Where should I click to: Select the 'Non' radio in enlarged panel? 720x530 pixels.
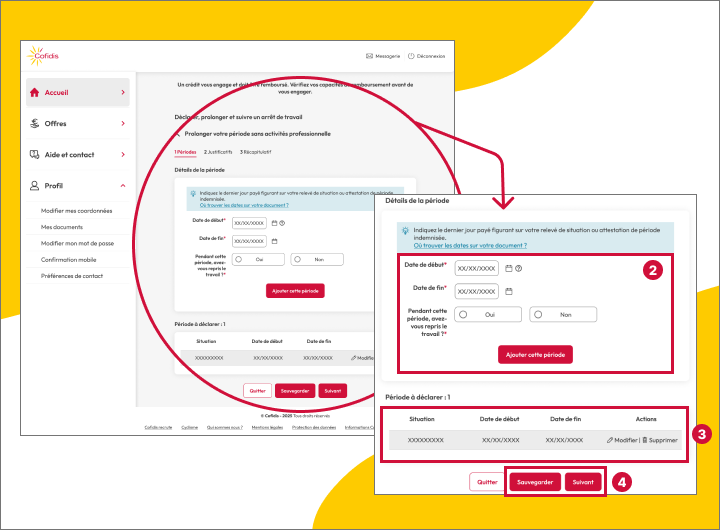click(539, 314)
